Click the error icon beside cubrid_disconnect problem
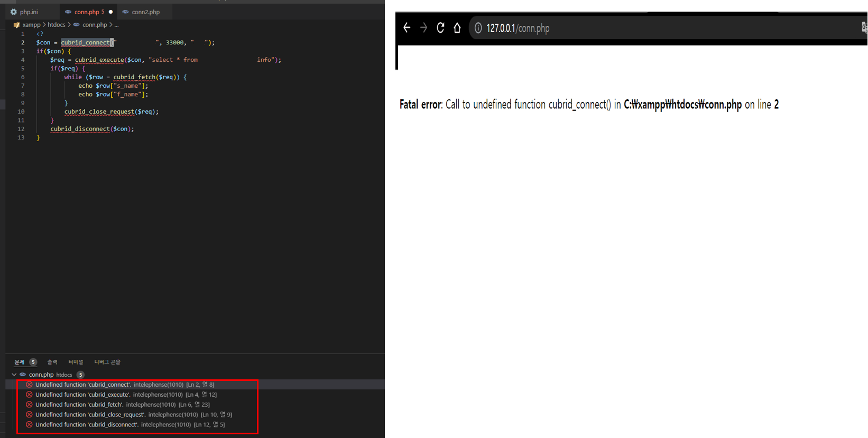The width and height of the screenshot is (868, 438). [x=29, y=425]
